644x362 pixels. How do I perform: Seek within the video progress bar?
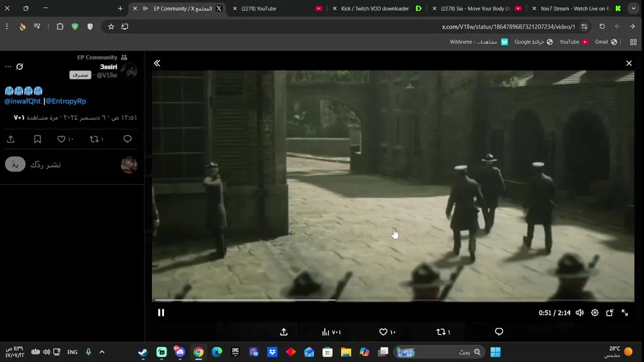click(x=393, y=300)
